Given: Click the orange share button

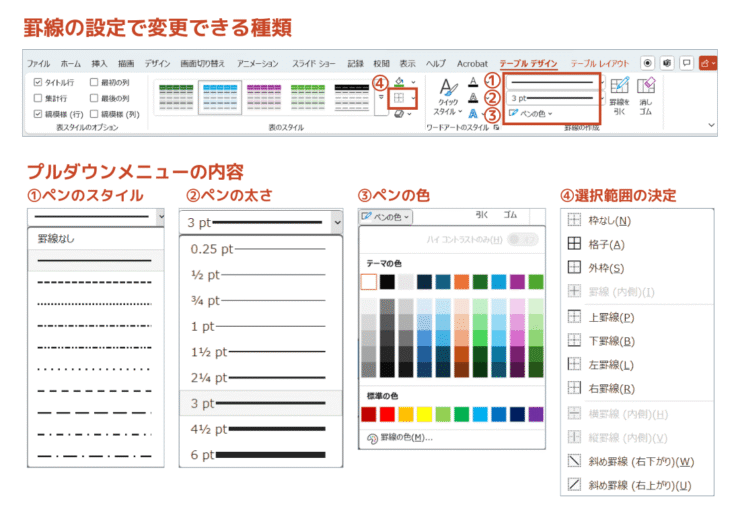Looking at the screenshot, I should [x=707, y=63].
